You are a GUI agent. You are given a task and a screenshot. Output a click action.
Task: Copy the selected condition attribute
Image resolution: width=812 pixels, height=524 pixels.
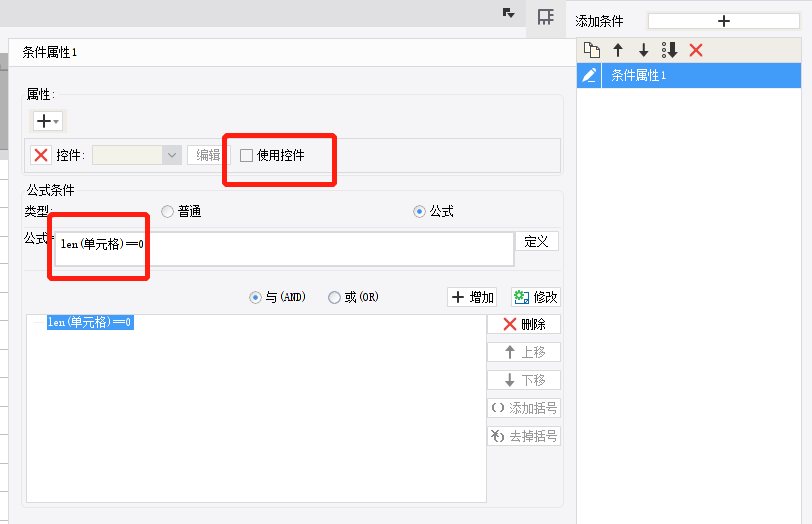pos(592,50)
